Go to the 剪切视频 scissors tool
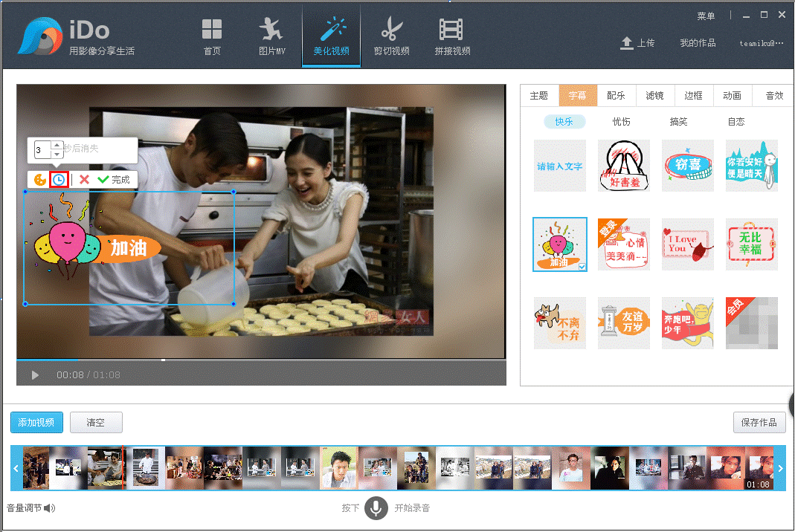The image size is (795, 532). 391,36
